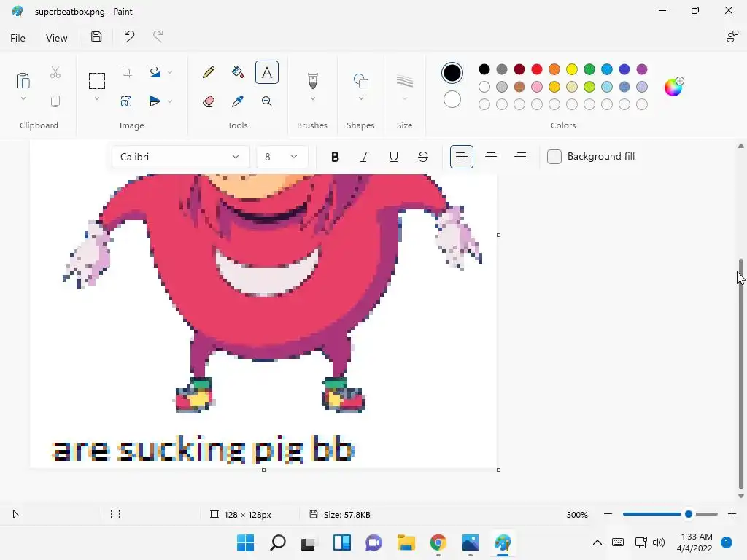Open the Brushes tool
The width and height of the screenshot is (747, 560).
pyautogui.click(x=312, y=80)
